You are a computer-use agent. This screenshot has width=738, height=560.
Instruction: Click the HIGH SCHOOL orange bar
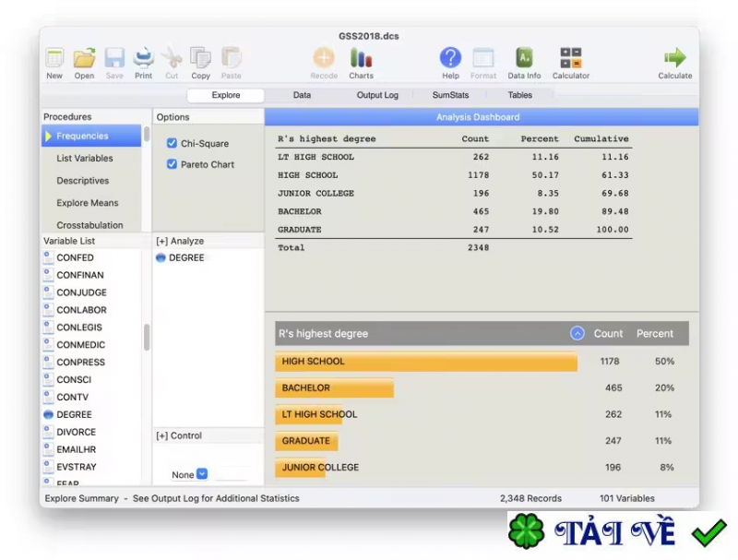[x=426, y=362]
